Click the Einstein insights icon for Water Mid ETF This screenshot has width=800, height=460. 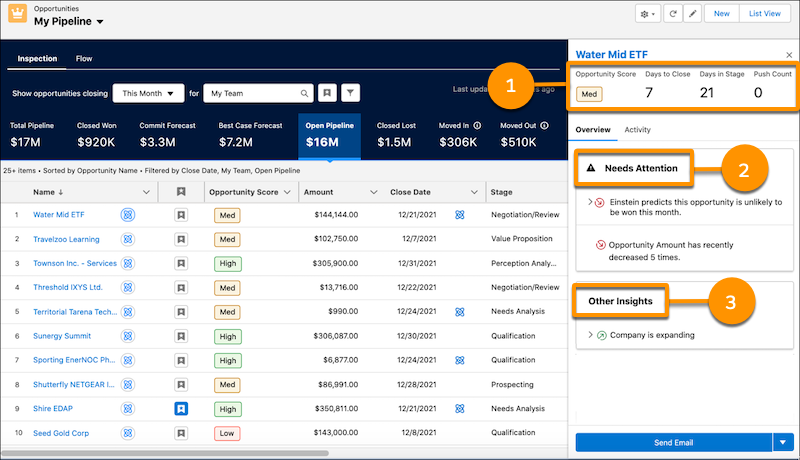pos(128,214)
